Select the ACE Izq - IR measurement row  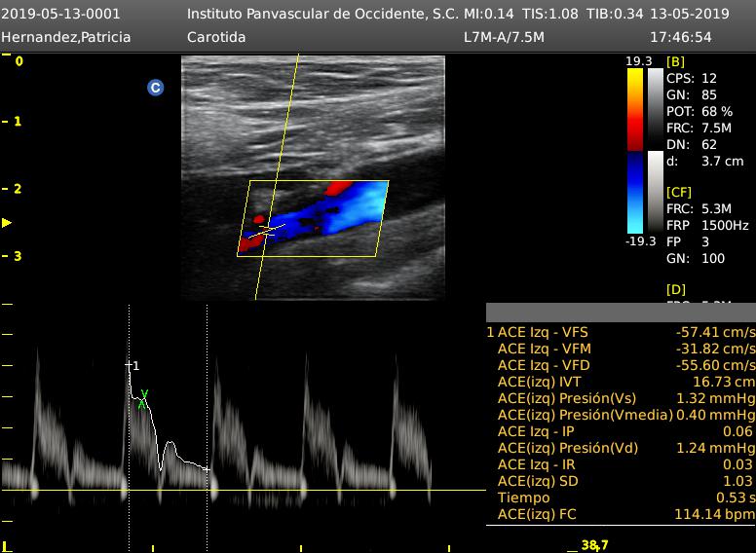point(621,464)
